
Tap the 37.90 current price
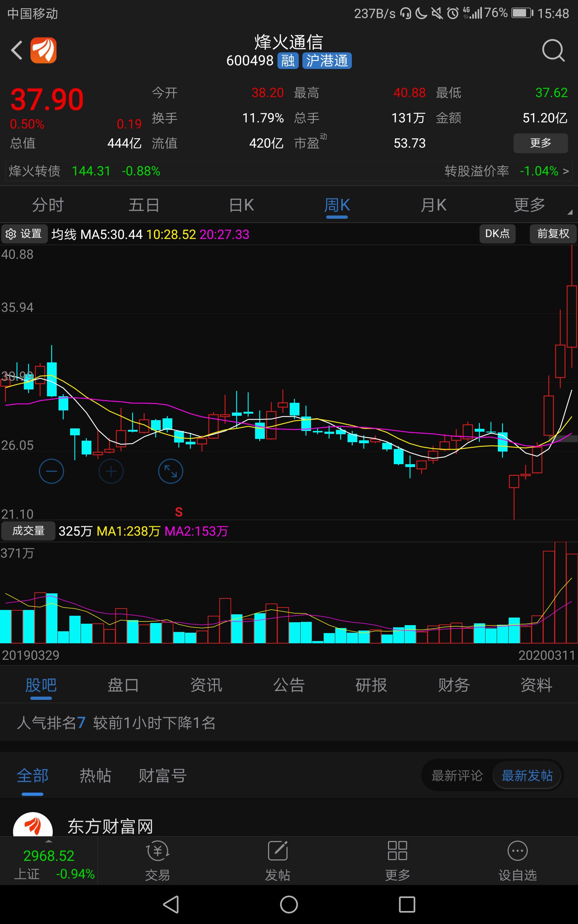pos(47,99)
